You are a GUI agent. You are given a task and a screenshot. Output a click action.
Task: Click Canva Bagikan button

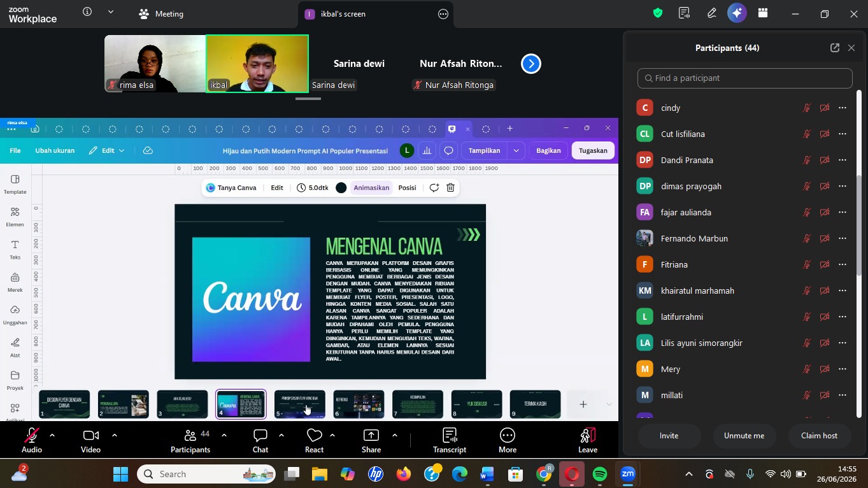548,151
